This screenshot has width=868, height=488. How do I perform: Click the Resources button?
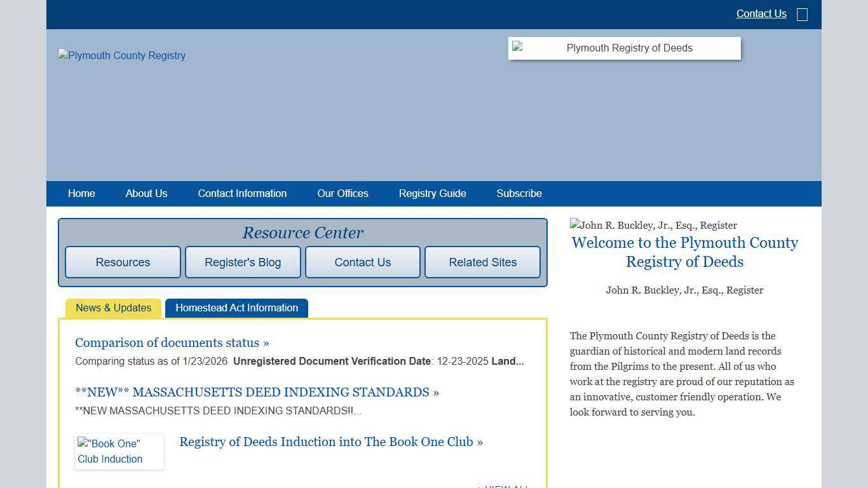pyautogui.click(x=123, y=262)
